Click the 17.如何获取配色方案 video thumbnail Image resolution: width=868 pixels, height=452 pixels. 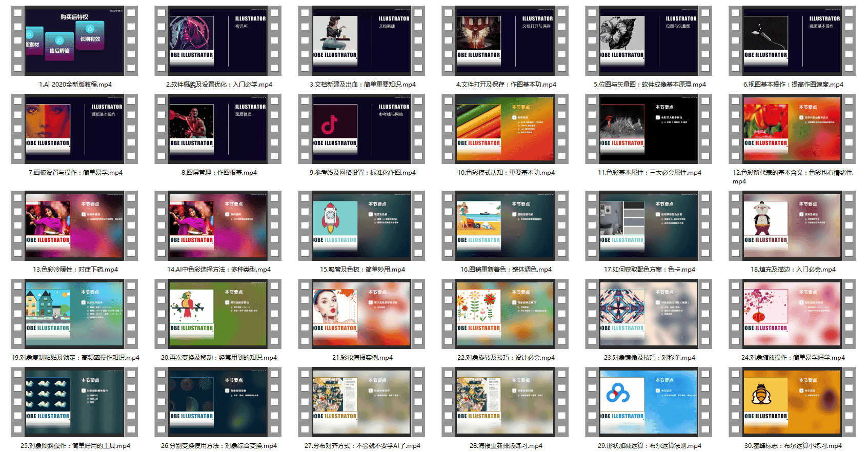pyautogui.click(x=649, y=225)
